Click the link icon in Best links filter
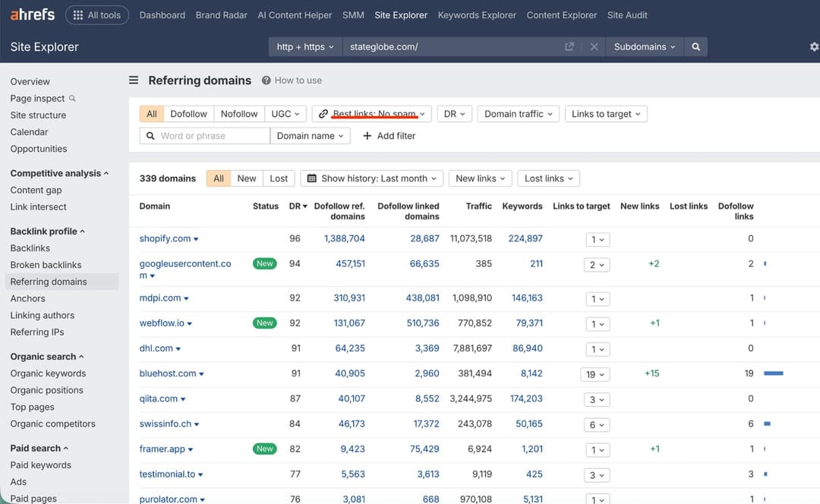This screenshot has height=504, width=820. (x=323, y=114)
